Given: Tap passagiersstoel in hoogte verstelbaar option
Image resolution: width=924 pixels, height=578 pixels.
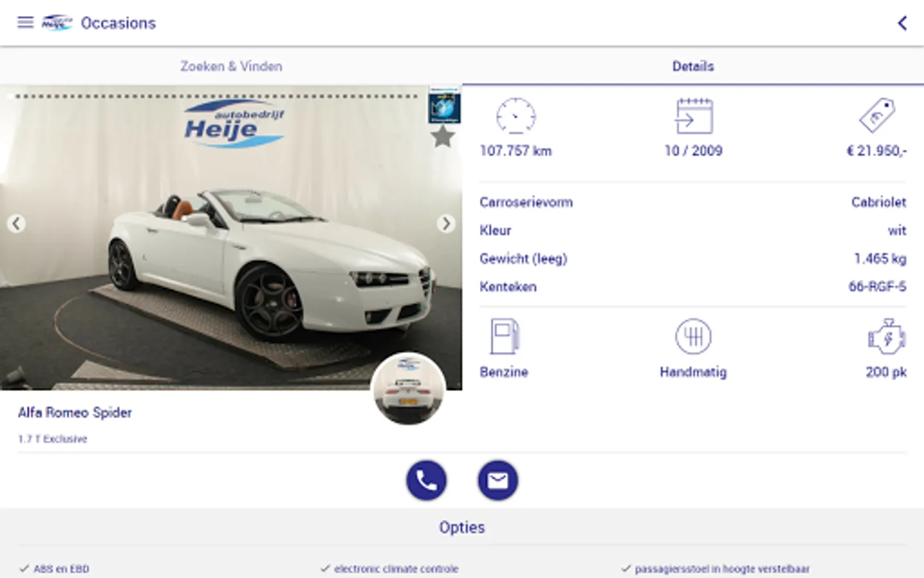Looking at the screenshot, I should pyautogui.click(x=715, y=569).
